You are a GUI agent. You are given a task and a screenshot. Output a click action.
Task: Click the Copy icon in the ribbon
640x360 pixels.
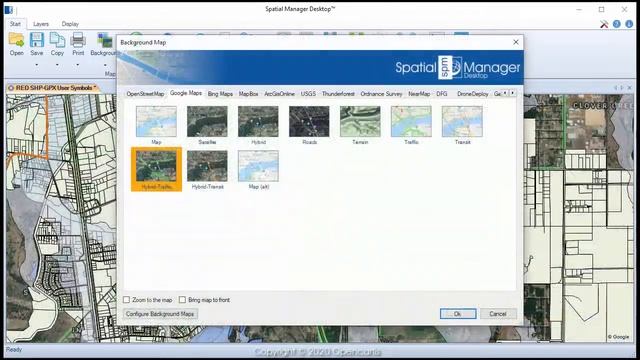click(57, 40)
